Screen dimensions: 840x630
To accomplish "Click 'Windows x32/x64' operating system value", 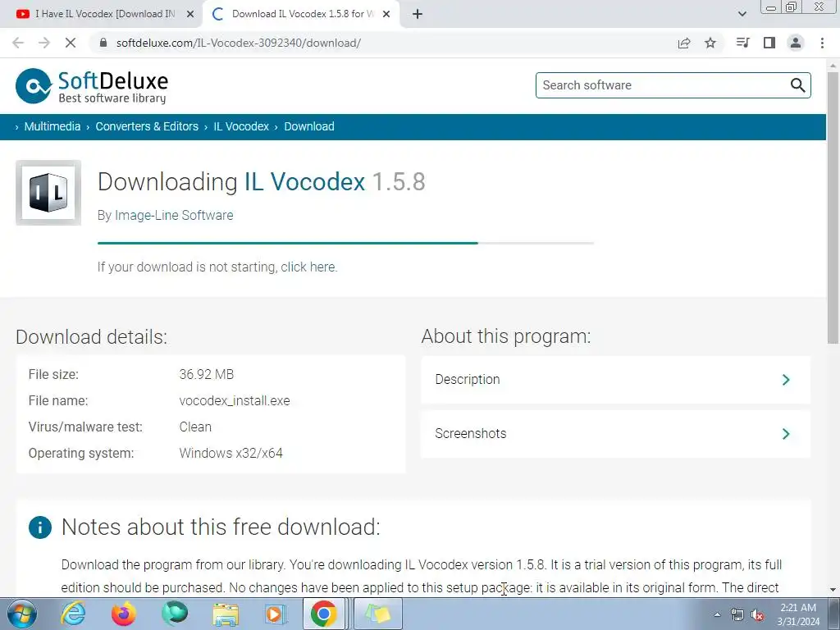I will [231, 453].
